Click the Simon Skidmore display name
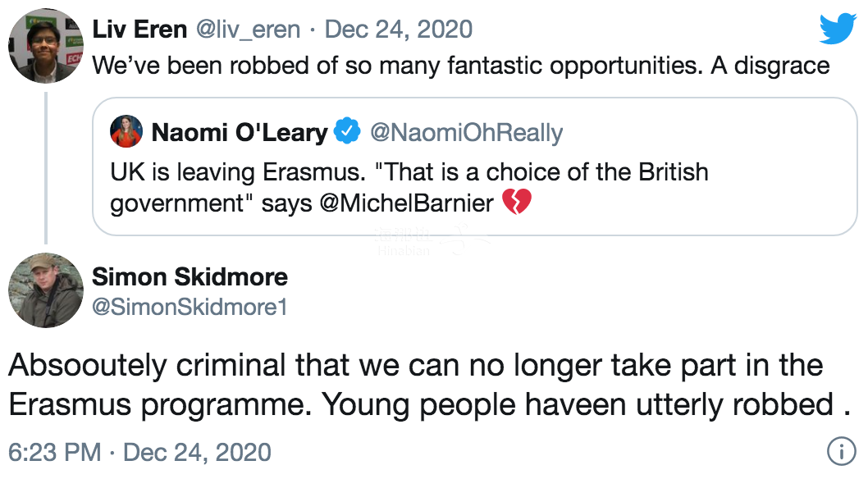The image size is (868, 479). pyautogui.click(x=190, y=276)
